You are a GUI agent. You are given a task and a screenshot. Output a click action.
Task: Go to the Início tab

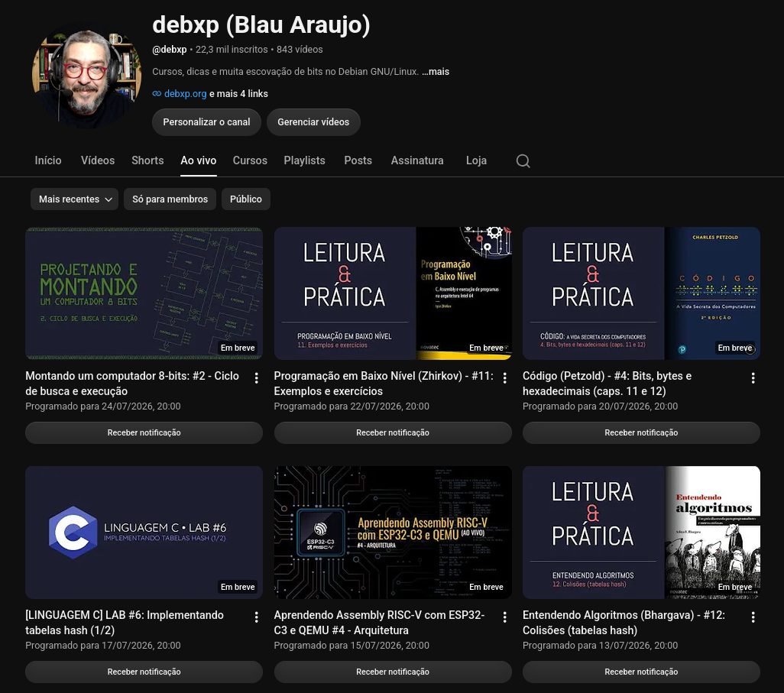[x=48, y=160]
